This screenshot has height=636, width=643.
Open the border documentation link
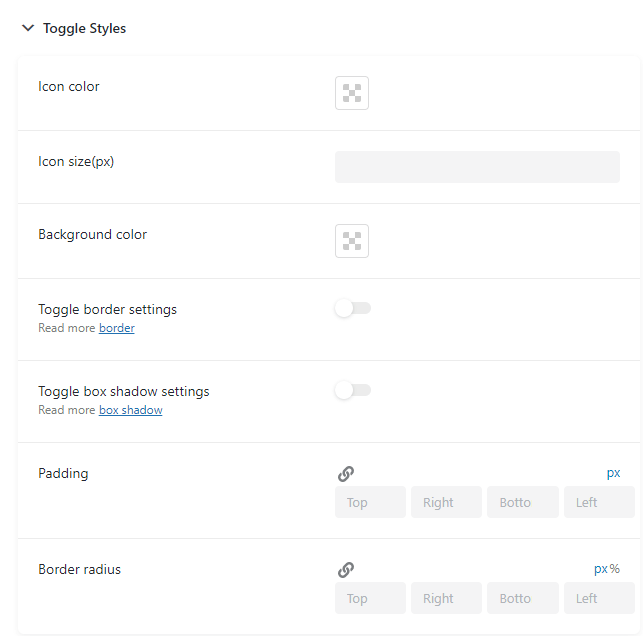click(117, 328)
